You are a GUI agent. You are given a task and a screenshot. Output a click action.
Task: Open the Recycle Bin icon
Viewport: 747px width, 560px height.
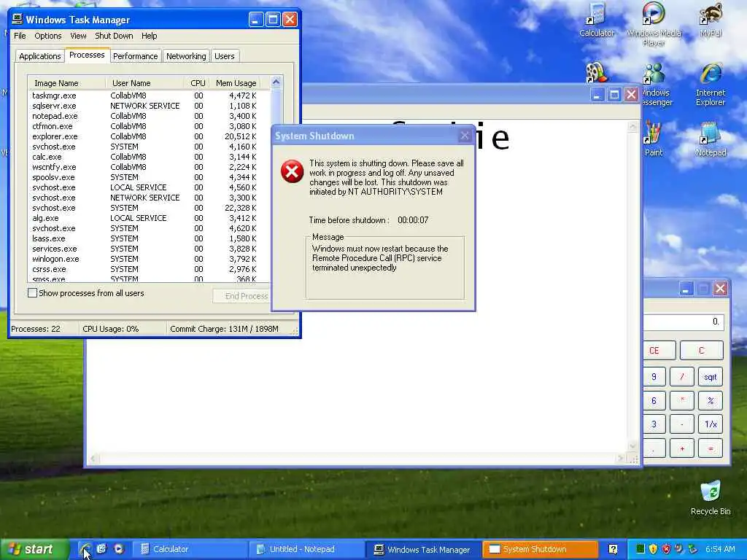click(x=711, y=497)
